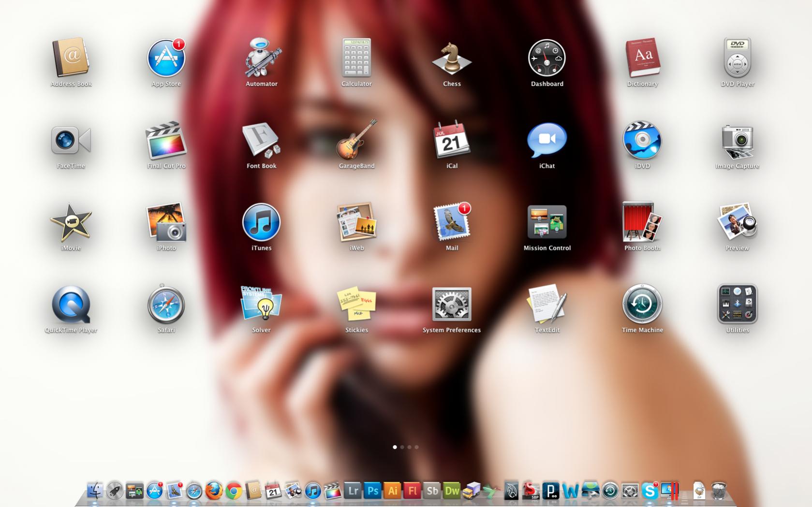812x507 pixels.
Task: Click Finder in the Dock
Action: 95,491
